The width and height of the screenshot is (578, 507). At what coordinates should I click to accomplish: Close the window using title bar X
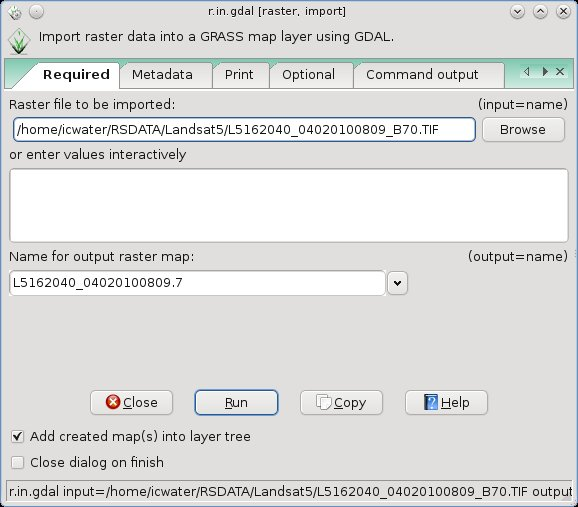click(x=563, y=12)
